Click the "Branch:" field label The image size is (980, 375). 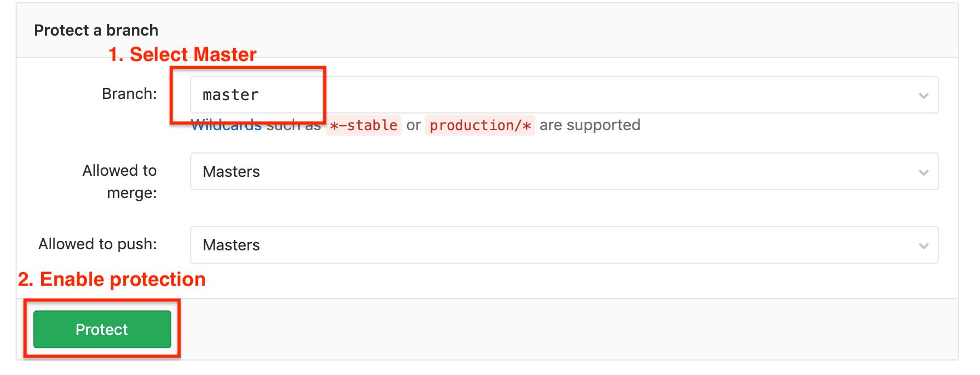tap(129, 94)
